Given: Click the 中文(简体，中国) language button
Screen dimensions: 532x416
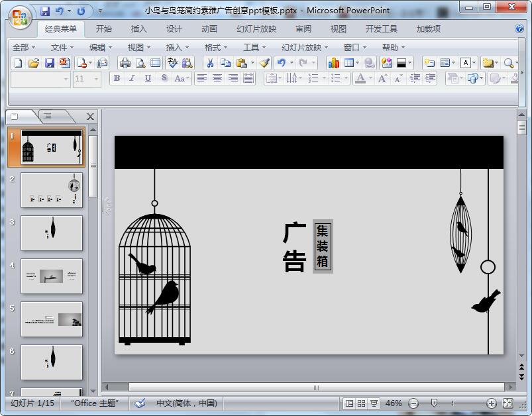Looking at the screenshot, I should [x=187, y=403].
